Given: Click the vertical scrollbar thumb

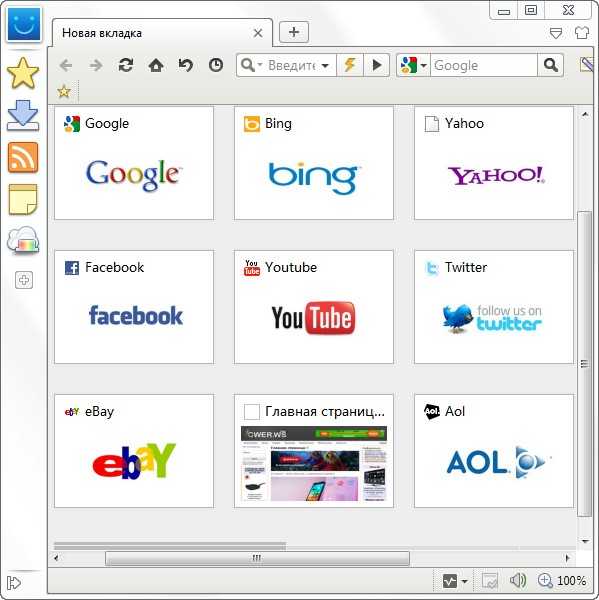Looking at the screenshot, I should pyautogui.click(x=584, y=364).
